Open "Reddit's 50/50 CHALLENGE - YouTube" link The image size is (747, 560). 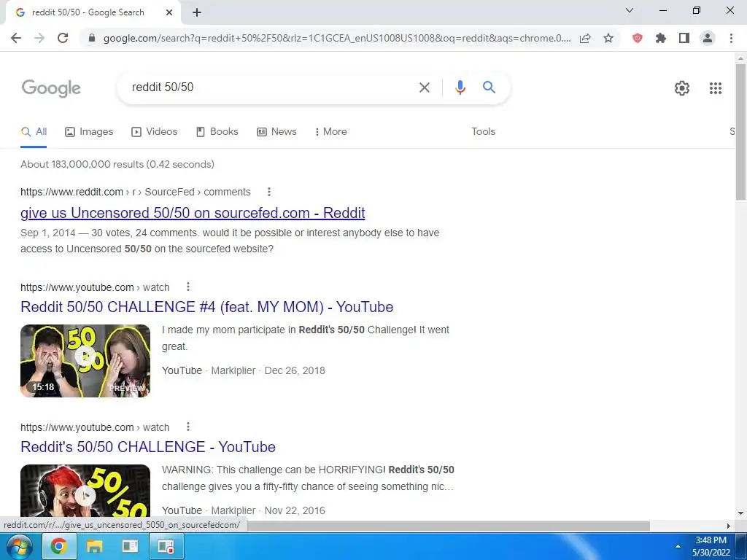[148, 447]
